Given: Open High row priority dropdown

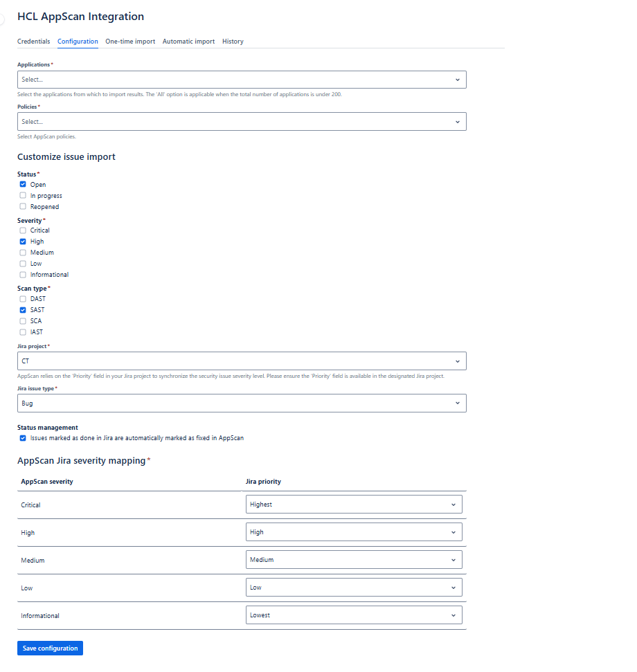Looking at the screenshot, I should (354, 532).
